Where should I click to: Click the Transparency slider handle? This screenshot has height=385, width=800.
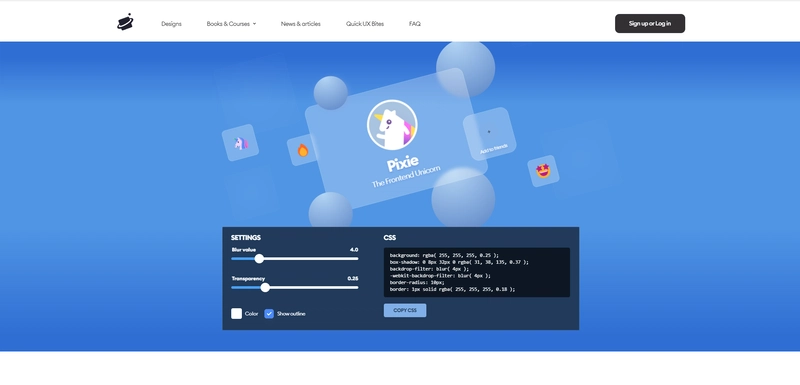(x=265, y=288)
